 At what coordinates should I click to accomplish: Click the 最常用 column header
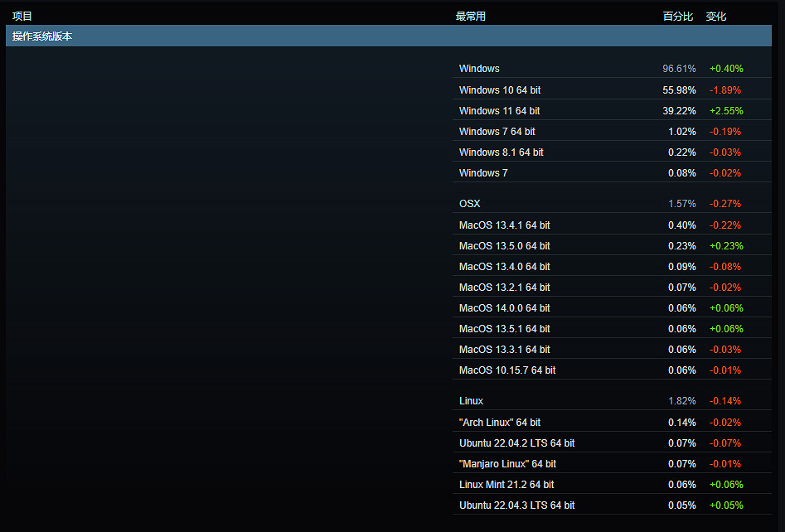(471, 16)
